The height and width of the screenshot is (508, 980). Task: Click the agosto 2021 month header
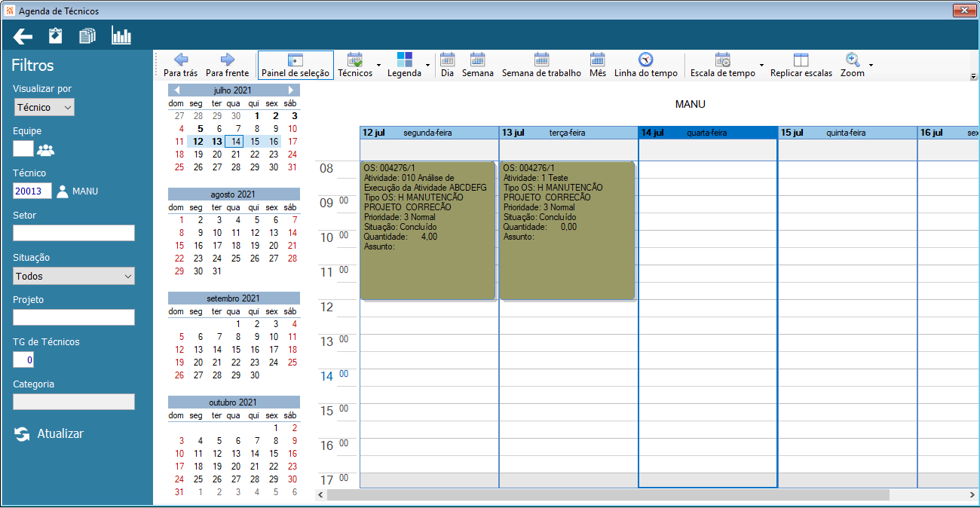[234, 194]
